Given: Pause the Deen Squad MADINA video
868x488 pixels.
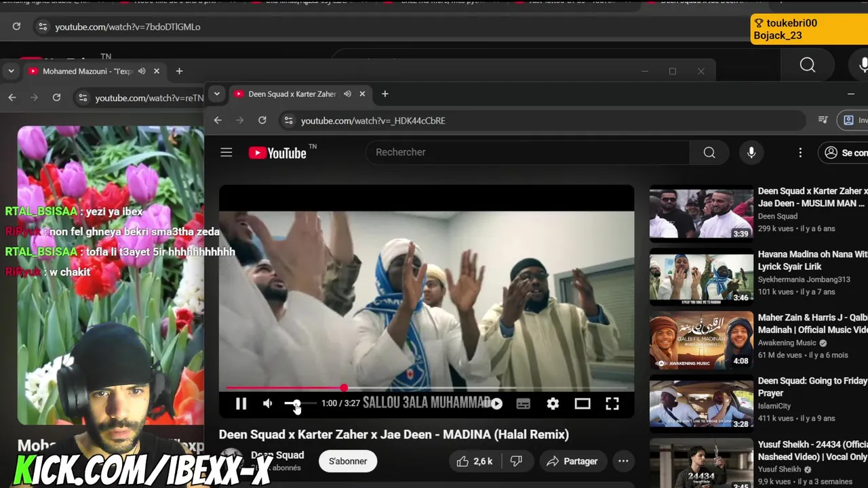Looking at the screenshot, I should click(241, 404).
